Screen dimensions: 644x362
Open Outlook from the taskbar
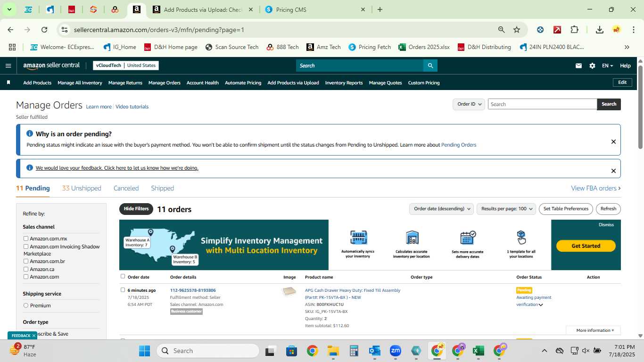(x=375, y=351)
